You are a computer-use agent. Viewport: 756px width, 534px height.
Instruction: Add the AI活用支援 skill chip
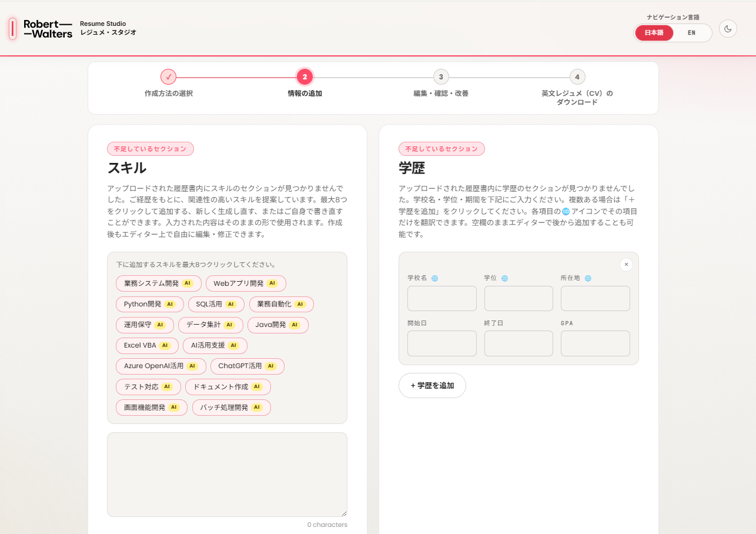click(215, 346)
